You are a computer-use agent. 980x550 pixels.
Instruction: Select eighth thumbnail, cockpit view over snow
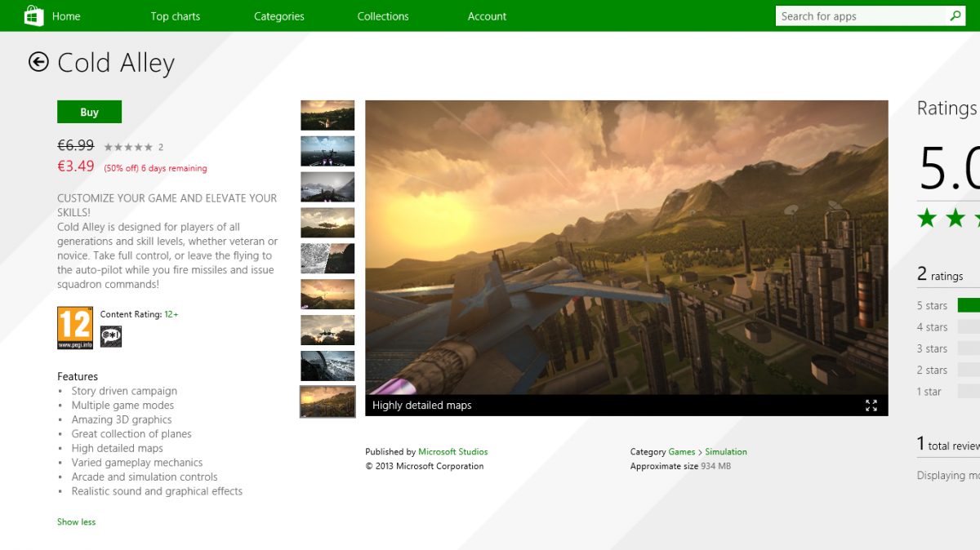pyautogui.click(x=327, y=366)
